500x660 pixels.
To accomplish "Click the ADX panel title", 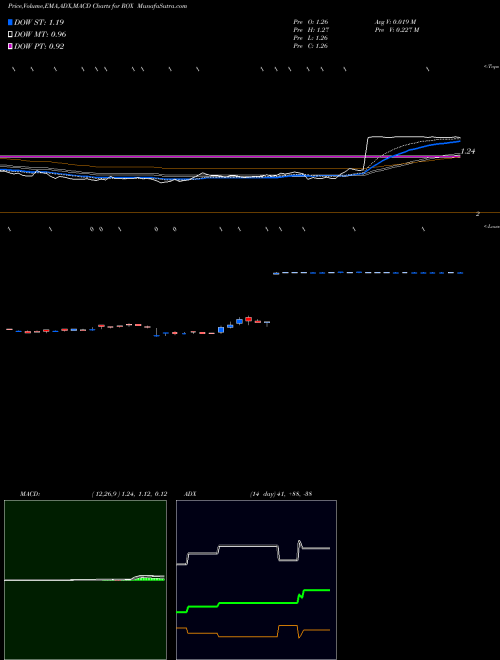I will click(190, 494).
